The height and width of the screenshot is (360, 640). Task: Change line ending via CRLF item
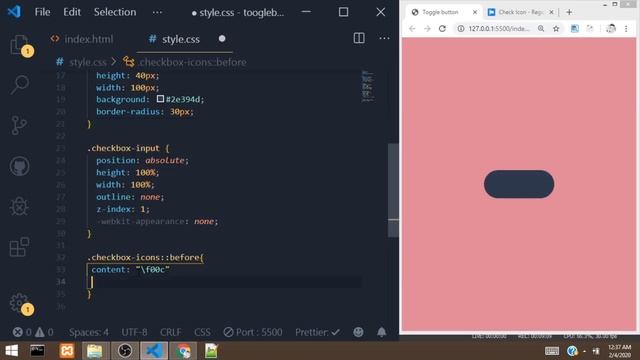tap(171, 332)
